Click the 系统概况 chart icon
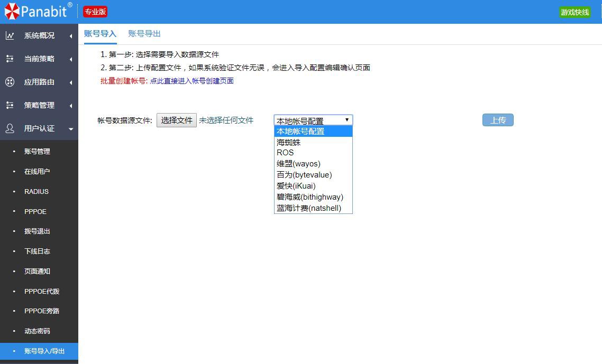This screenshot has width=602, height=364. [10, 36]
